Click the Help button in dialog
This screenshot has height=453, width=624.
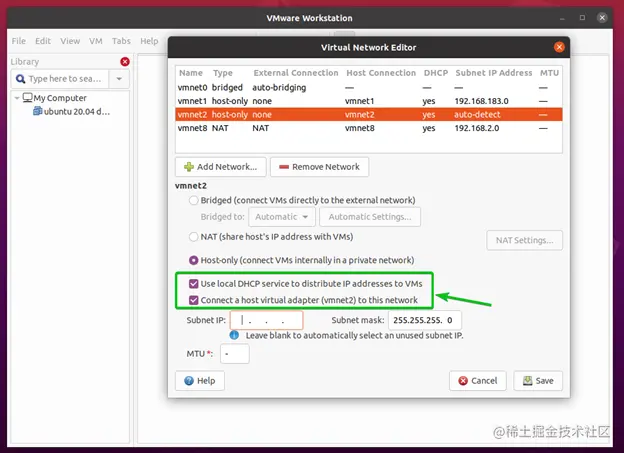(x=200, y=381)
